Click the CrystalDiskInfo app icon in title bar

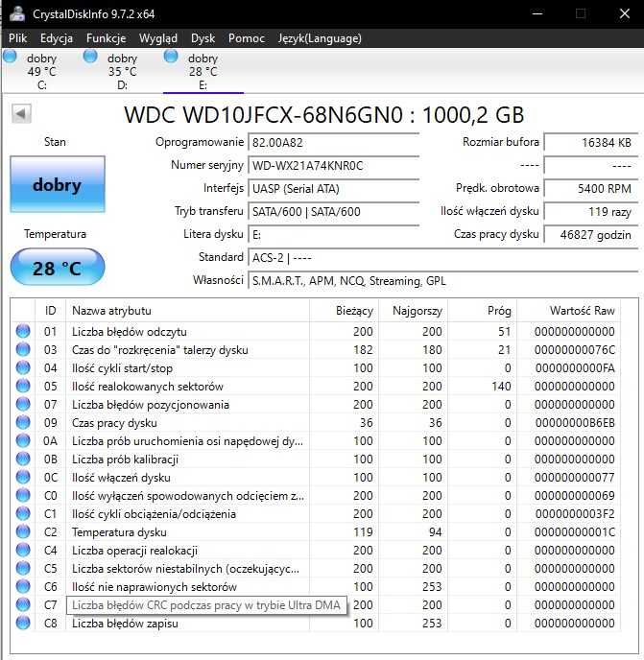[17, 13]
